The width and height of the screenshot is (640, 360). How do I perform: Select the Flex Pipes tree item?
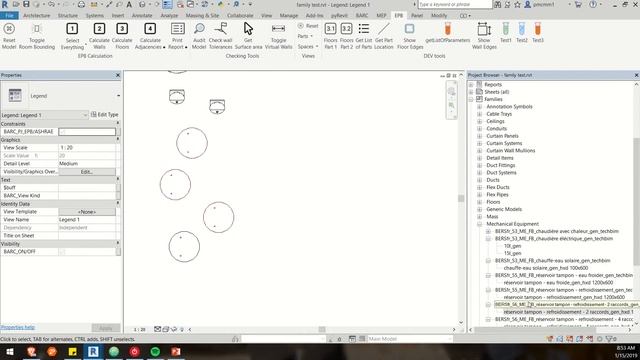click(497, 195)
